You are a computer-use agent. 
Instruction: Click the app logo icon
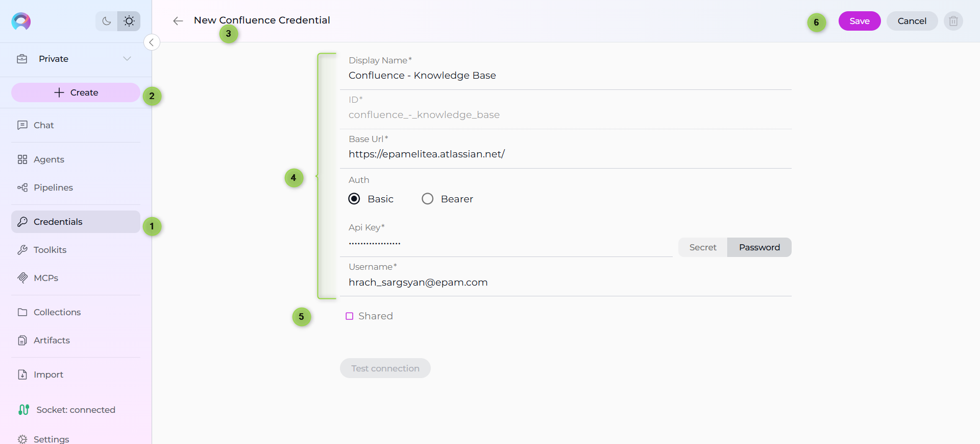(21, 21)
